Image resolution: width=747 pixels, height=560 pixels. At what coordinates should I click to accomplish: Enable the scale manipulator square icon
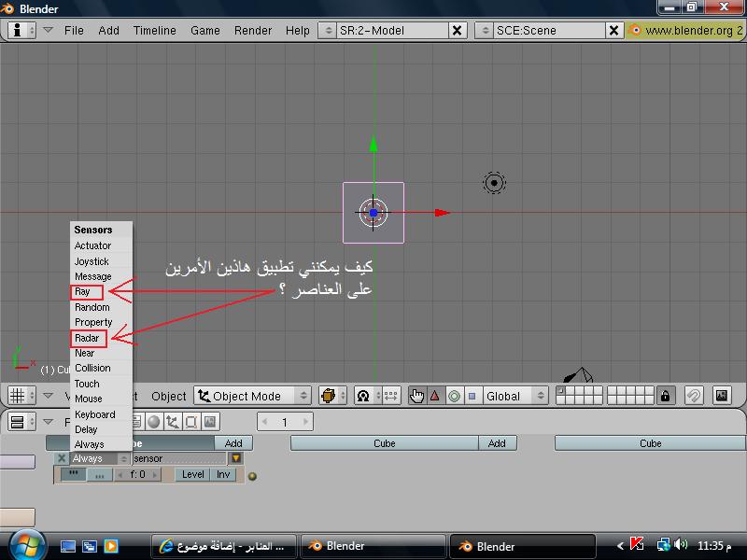(x=472, y=396)
